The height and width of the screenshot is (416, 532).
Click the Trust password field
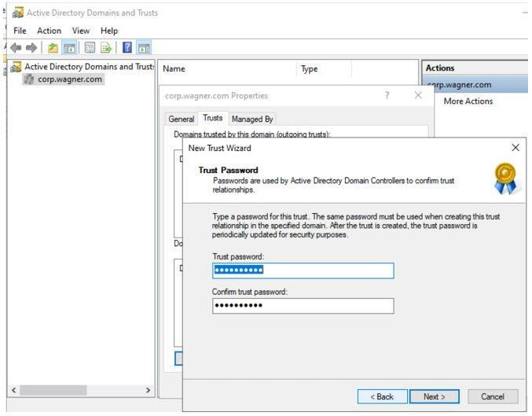(x=303, y=271)
